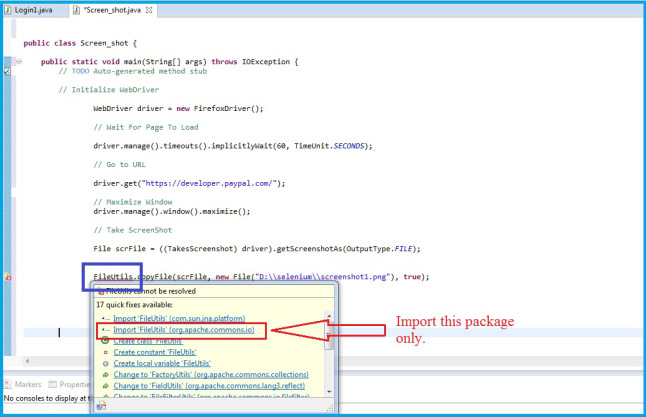Switch to the Login1.java tab

(x=28, y=10)
